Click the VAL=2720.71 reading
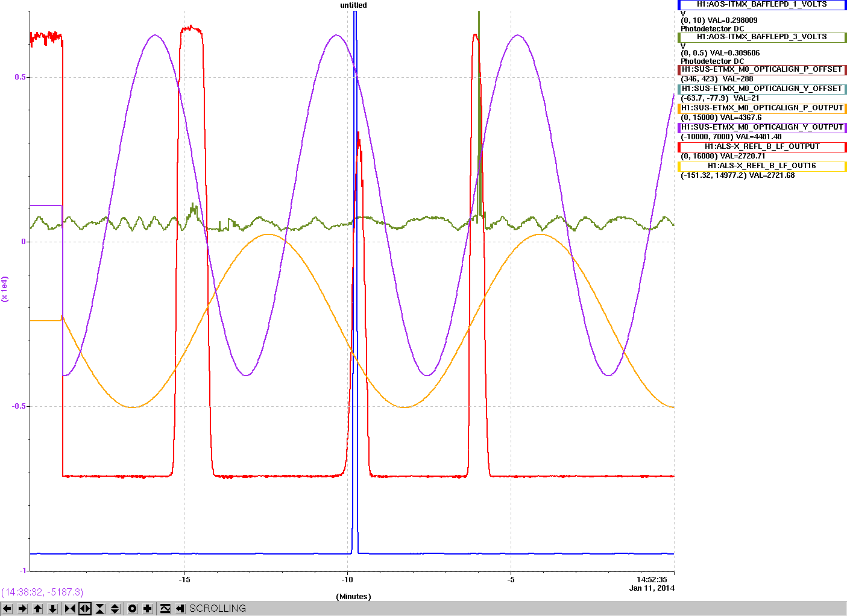The width and height of the screenshot is (847, 616). 743,156
